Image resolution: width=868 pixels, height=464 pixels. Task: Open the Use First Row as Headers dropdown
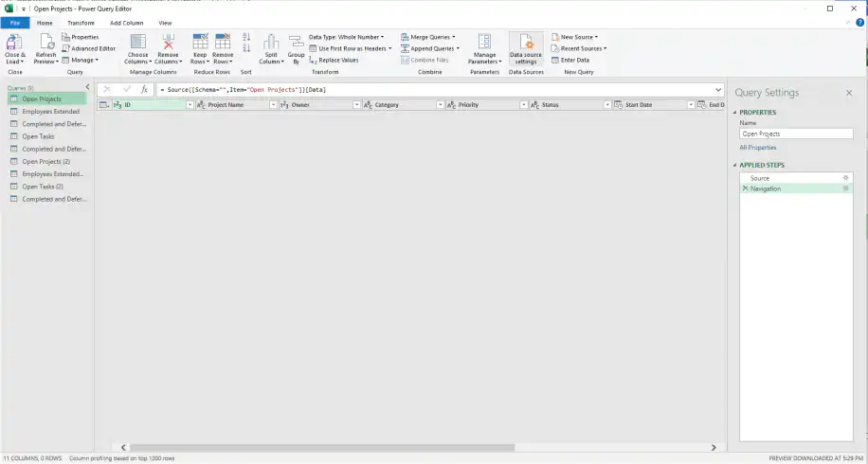coord(351,48)
